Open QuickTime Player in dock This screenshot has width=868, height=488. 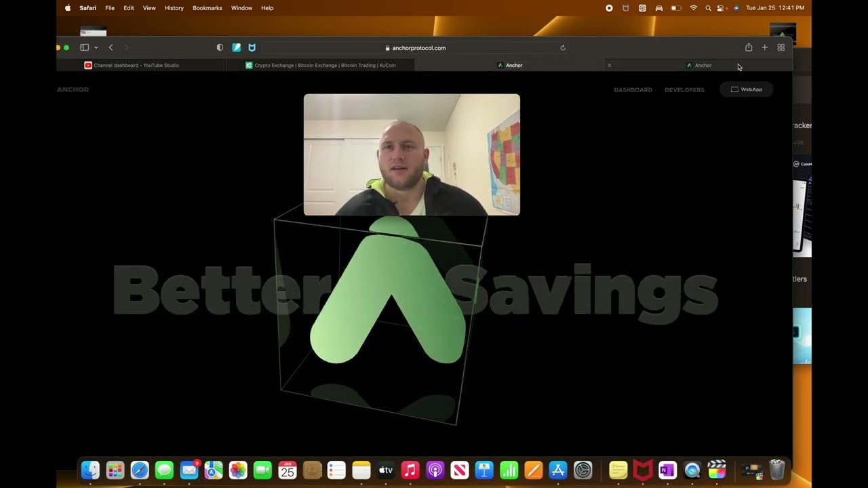pos(692,470)
